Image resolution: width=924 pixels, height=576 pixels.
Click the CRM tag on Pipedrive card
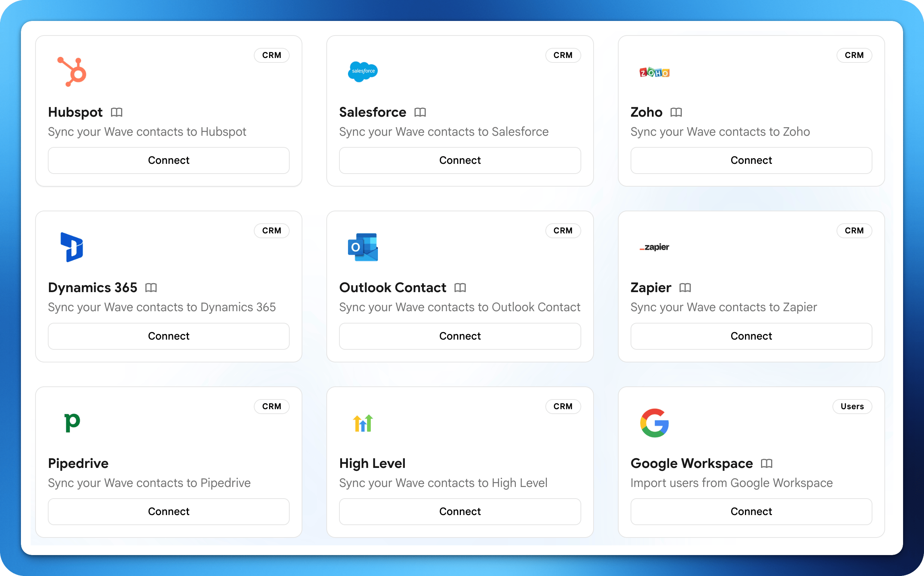point(271,407)
